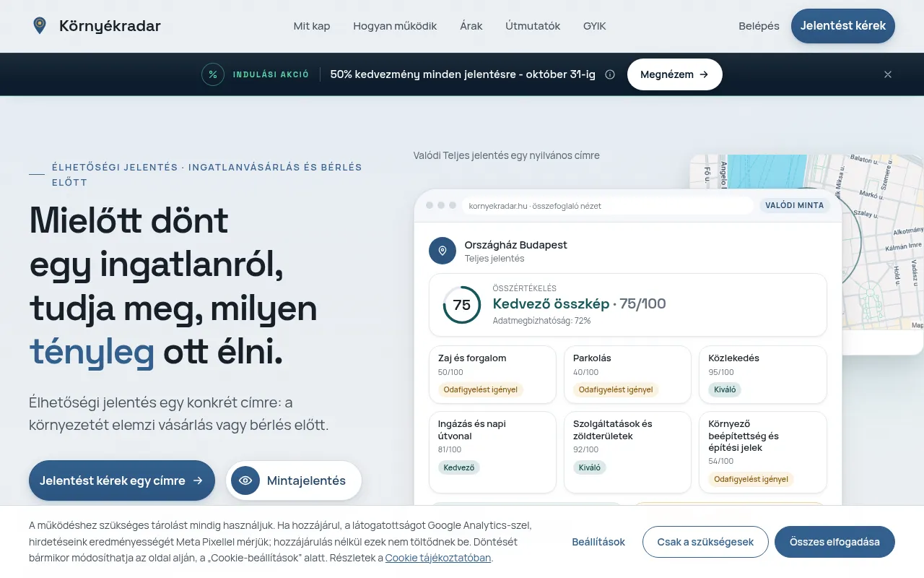The height and width of the screenshot is (578, 924).
Task: Open cookie Beállítások
Action: click(598, 542)
